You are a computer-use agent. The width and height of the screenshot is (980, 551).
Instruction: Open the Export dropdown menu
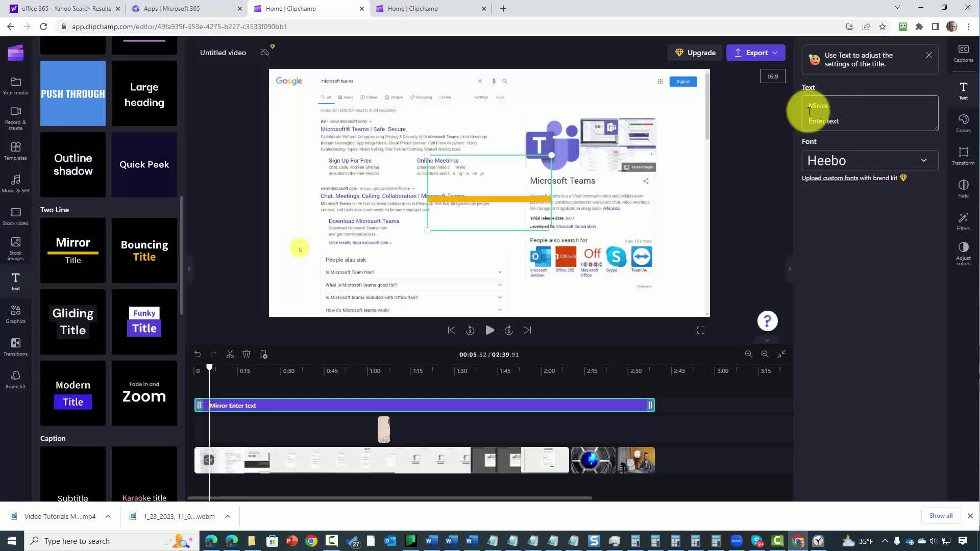[x=755, y=53]
